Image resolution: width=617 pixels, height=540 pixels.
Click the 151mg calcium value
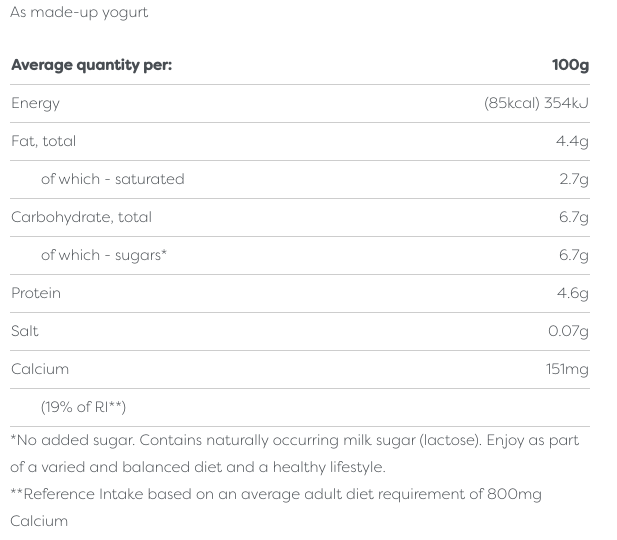[x=567, y=369]
